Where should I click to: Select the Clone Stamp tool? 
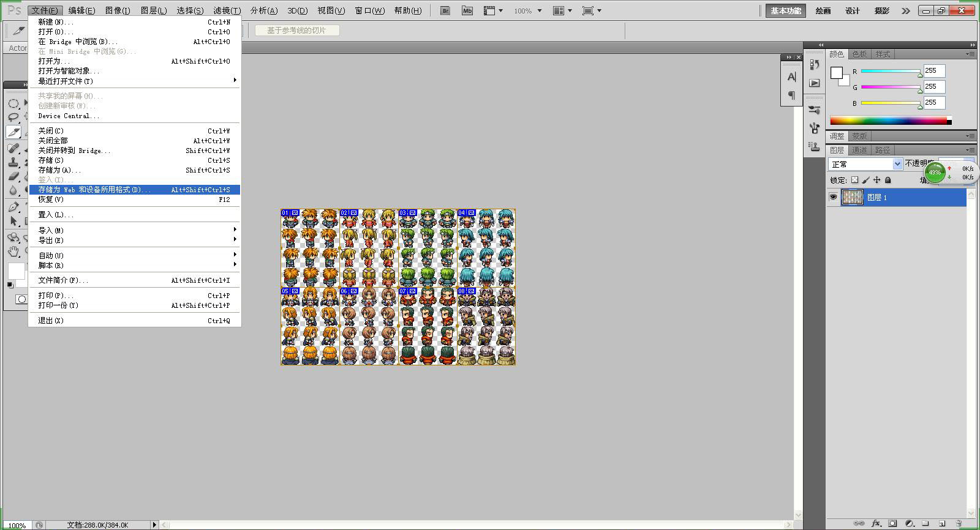[13, 162]
